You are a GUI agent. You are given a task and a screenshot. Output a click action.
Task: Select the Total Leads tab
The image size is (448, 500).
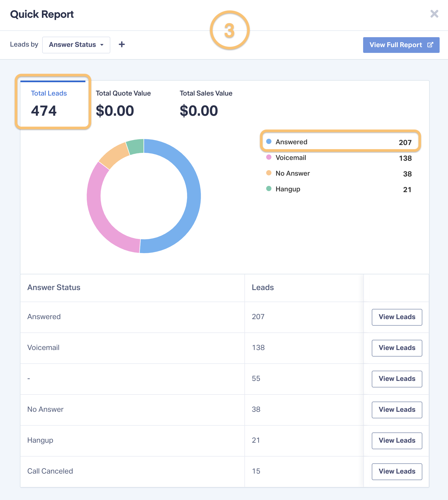[53, 104]
